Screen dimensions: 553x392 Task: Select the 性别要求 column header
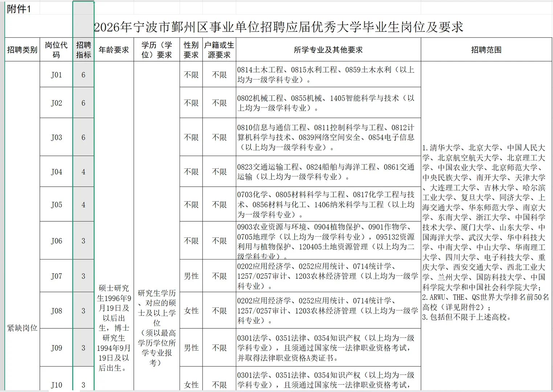click(191, 50)
